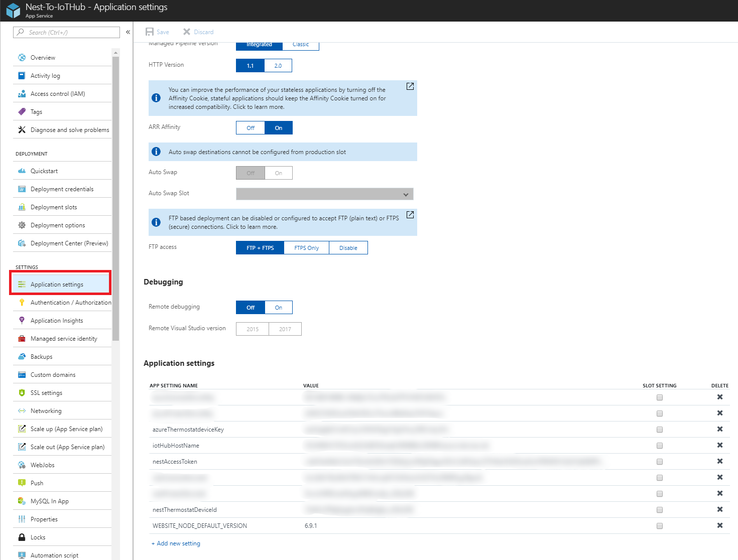Check slot setting for WEBSITE_NODE_DEFAULT_VERSION
This screenshot has height=560, width=738.
click(x=660, y=526)
